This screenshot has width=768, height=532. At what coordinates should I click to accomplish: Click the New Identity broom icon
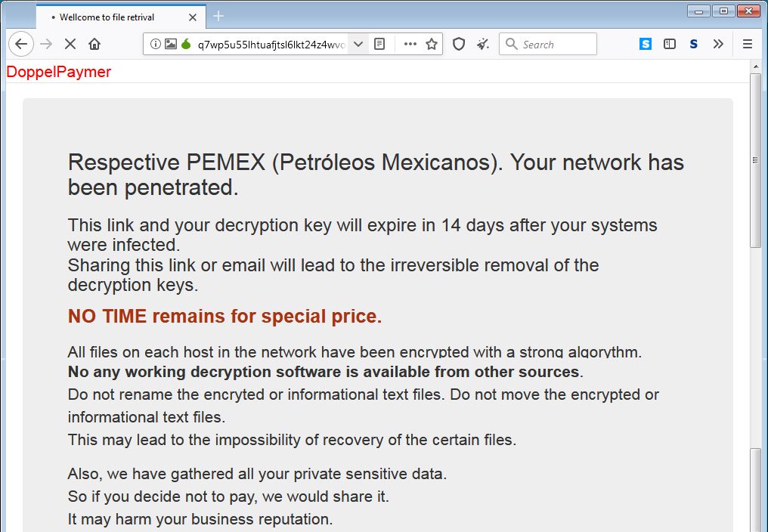(482, 44)
